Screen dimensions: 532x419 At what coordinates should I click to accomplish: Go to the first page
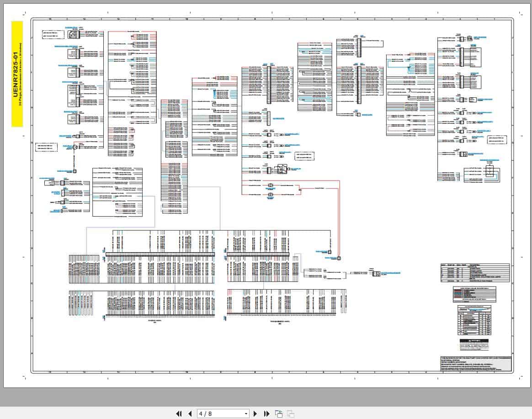tap(179, 414)
